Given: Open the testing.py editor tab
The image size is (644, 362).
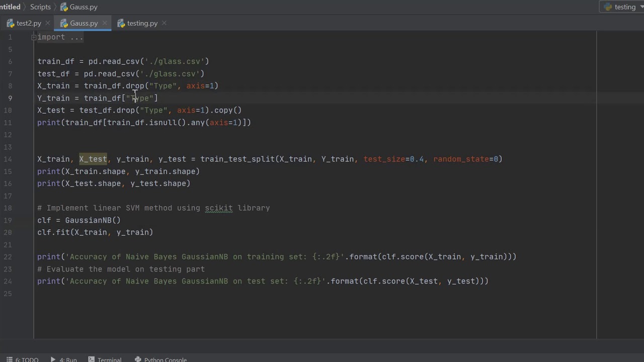Looking at the screenshot, I should click(142, 23).
